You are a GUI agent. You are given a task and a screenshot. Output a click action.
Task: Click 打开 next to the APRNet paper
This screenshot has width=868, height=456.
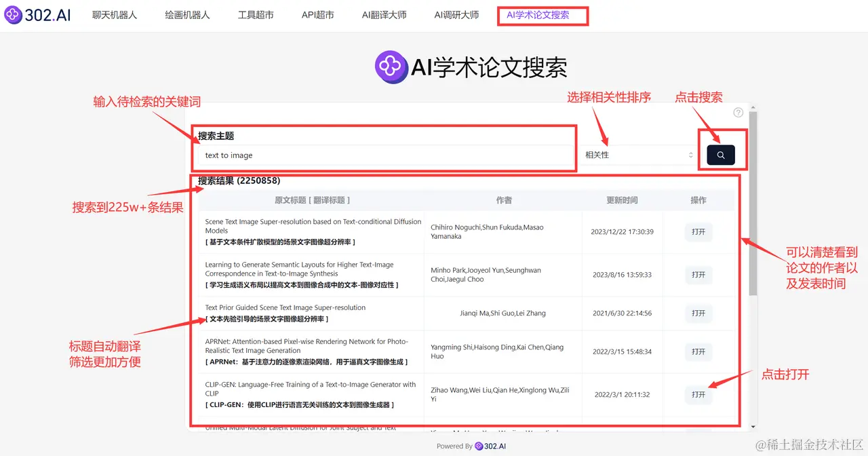[698, 351]
